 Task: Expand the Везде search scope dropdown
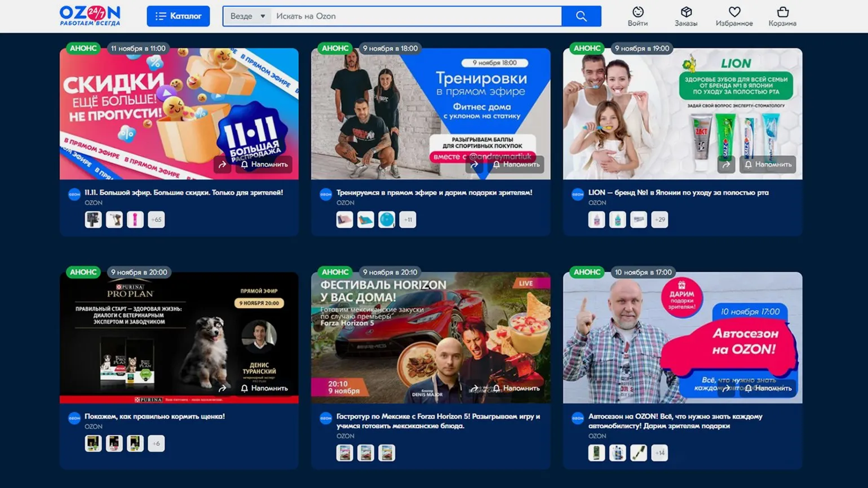click(247, 16)
